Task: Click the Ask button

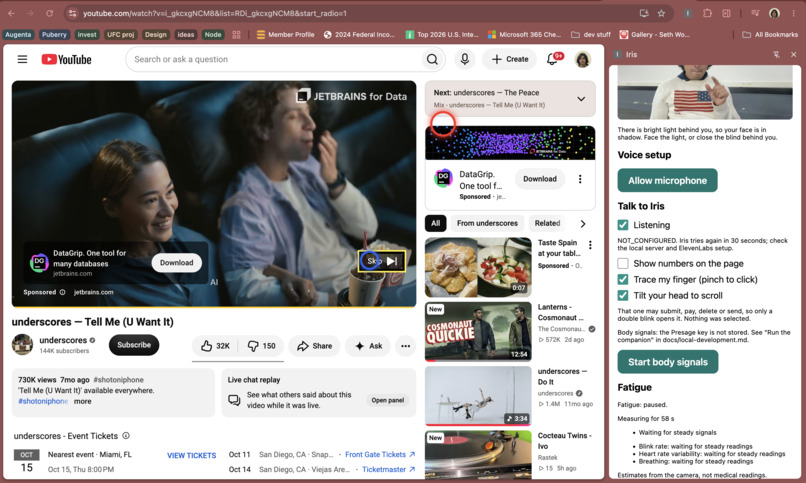Action: [368, 346]
